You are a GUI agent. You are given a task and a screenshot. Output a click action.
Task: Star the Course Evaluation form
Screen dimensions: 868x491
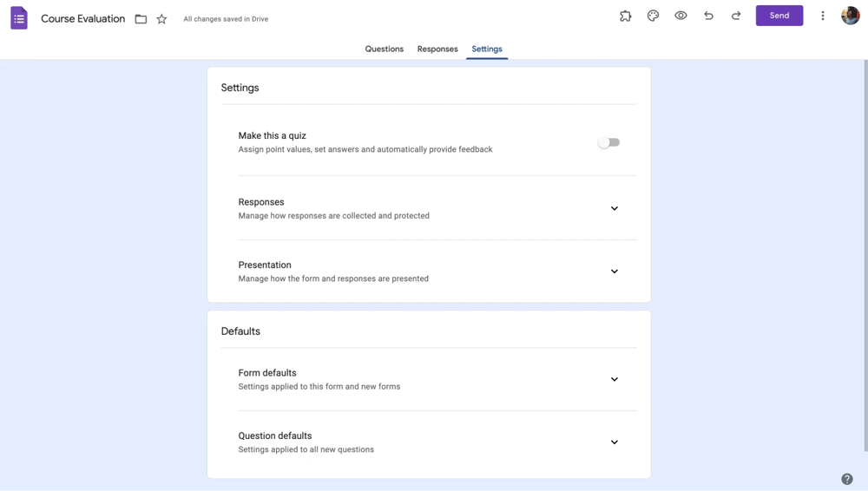pyautogui.click(x=161, y=19)
